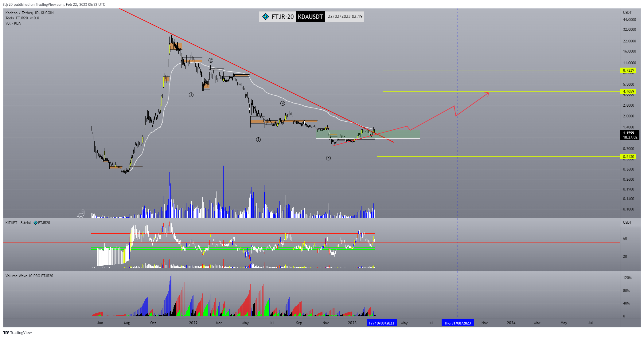
Task: Click the 0.7000 price axis value
Action: pos(628,149)
